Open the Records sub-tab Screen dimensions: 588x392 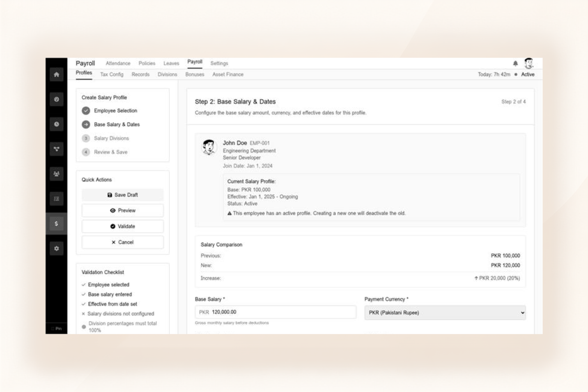point(141,75)
